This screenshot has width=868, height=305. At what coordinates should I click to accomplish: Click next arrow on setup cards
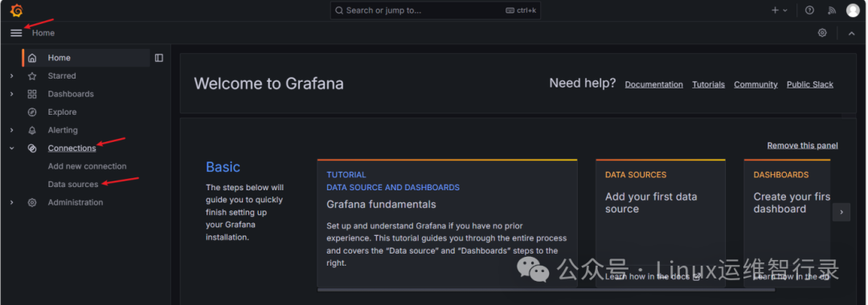841,212
